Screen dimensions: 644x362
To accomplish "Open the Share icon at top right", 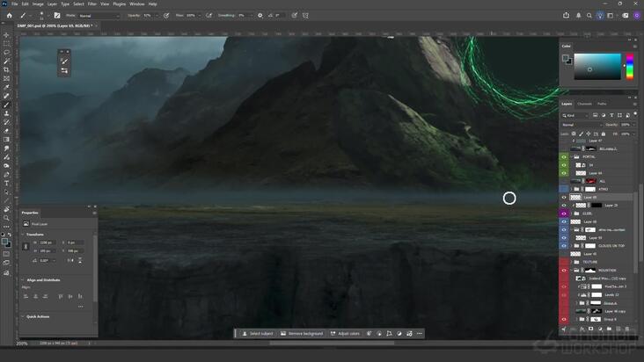I will pos(566,16).
